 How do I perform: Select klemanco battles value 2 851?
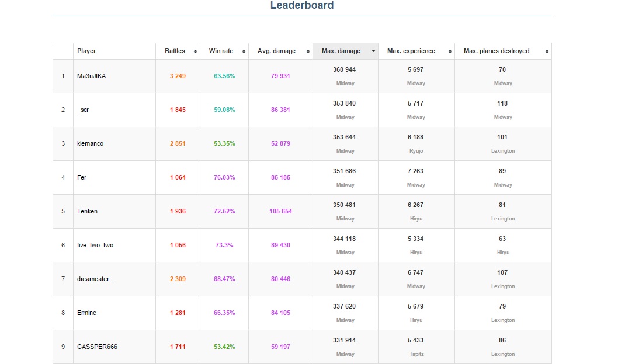point(178,143)
